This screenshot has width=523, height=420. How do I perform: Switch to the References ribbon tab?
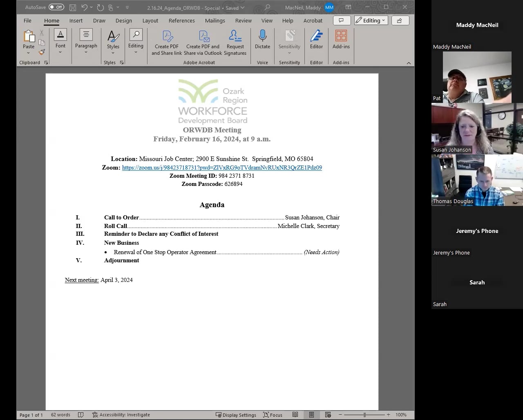181,20
